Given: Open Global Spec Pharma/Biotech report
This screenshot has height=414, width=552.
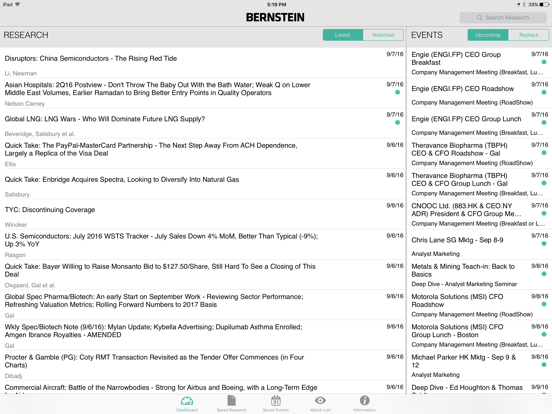Looking at the screenshot, I should (x=202, y=305).
